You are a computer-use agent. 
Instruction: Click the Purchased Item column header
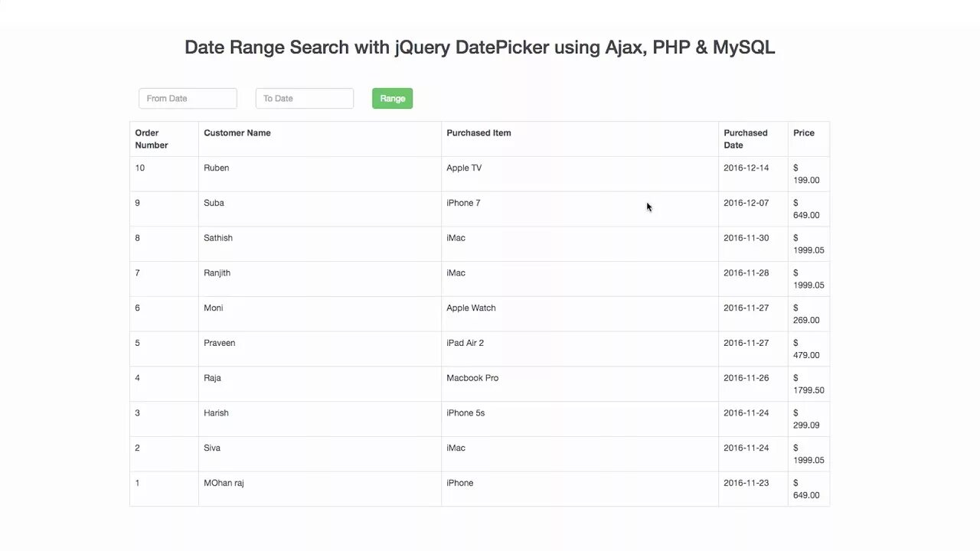pyautogui.click(x=479, y=133)
